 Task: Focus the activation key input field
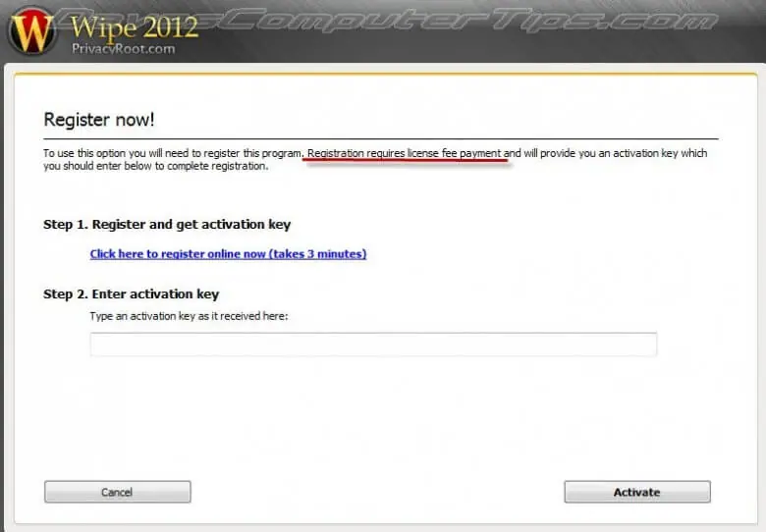coord(373,345)
